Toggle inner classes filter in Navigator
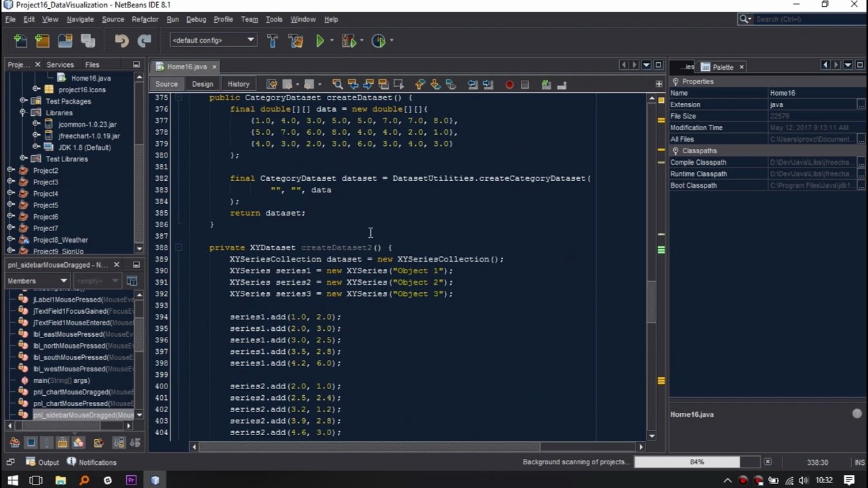This screenshot has width=868, height=488. 79,443
